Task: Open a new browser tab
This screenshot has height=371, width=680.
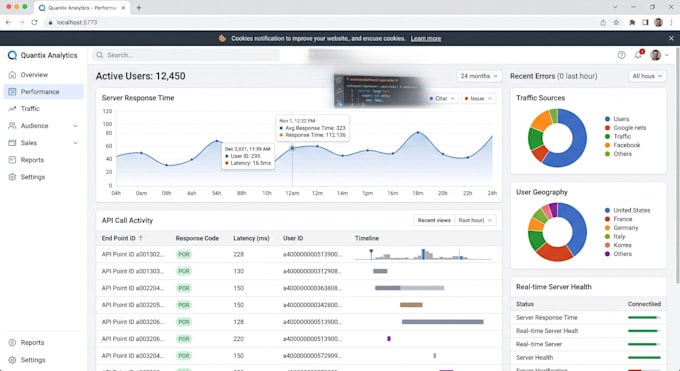Action: (139, 7)
